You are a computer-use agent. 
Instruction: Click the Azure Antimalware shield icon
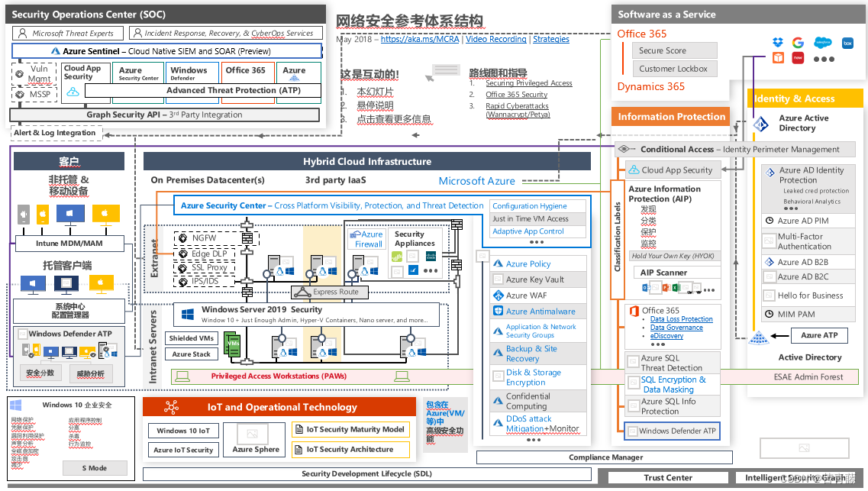(499, 311)
